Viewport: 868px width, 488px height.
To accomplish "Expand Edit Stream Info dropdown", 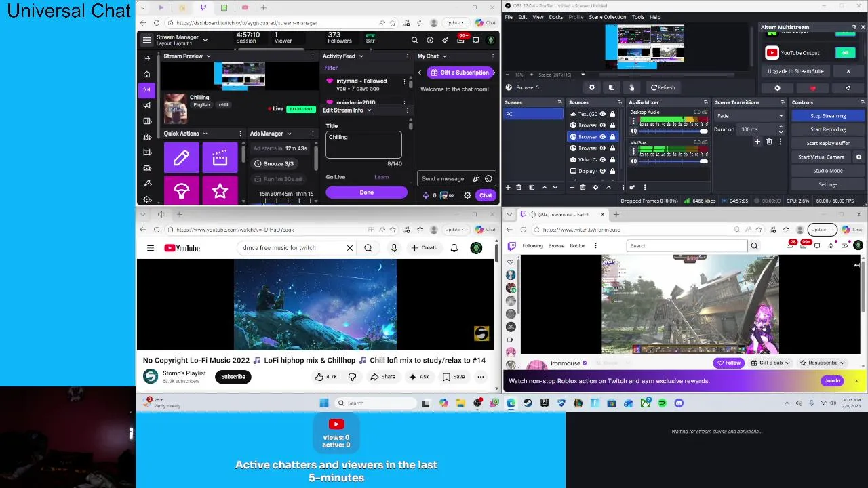I will point(369,110).
